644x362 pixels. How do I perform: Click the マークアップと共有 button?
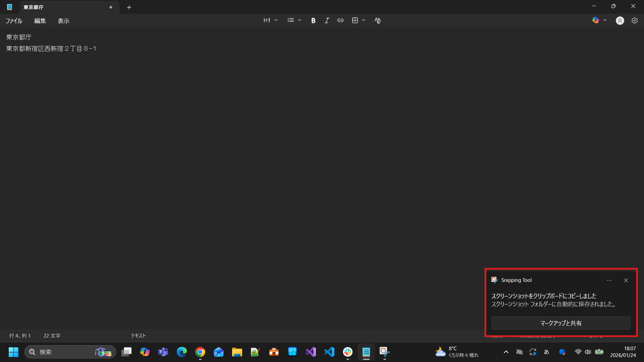click(560, 323)
